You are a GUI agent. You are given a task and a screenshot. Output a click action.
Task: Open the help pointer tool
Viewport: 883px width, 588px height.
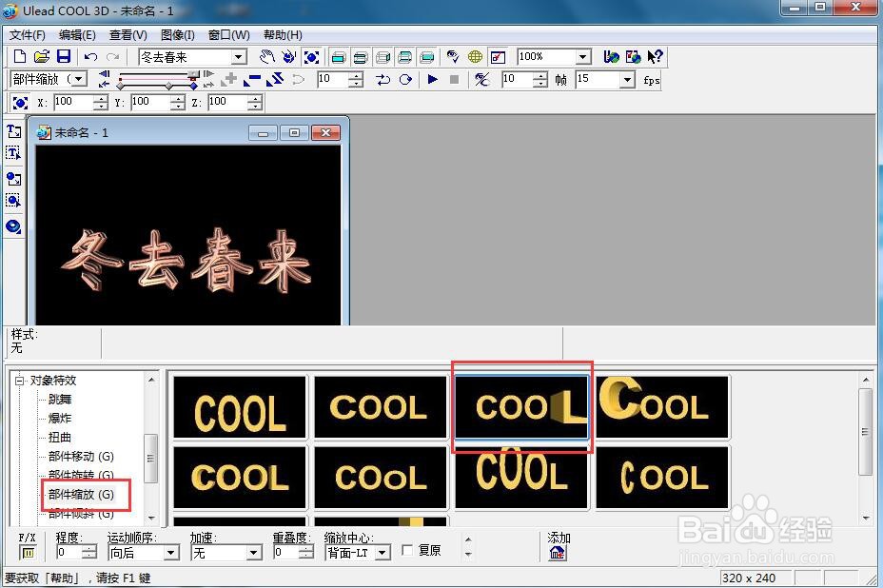coord(655,56)
